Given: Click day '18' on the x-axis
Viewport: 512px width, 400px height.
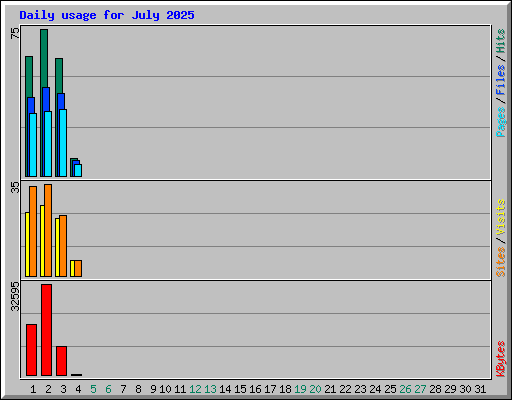Looking at the screenshot, I should [285, 389].
